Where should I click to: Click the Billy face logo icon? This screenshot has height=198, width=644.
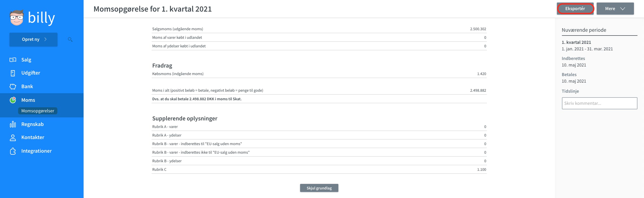[17, 18]
